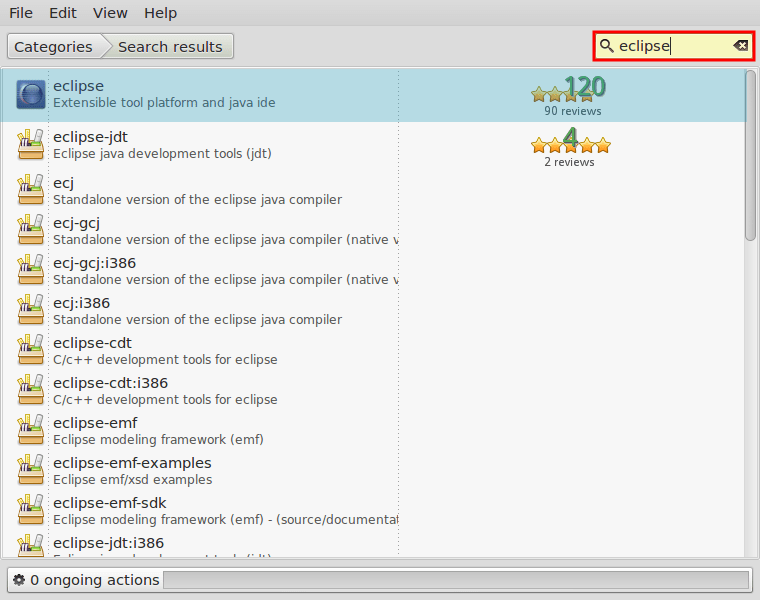
Task: Open the File menu
Action: [x=21, y=13]
